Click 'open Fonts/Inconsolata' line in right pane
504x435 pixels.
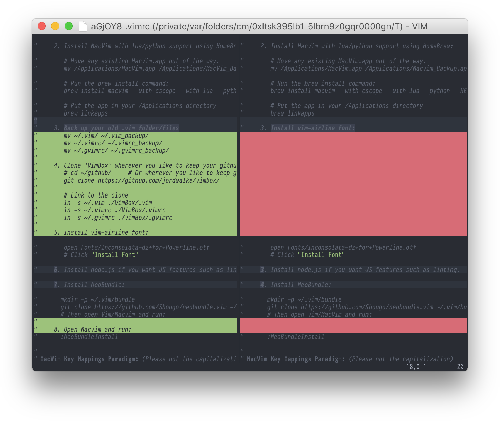tap(343, 247)
